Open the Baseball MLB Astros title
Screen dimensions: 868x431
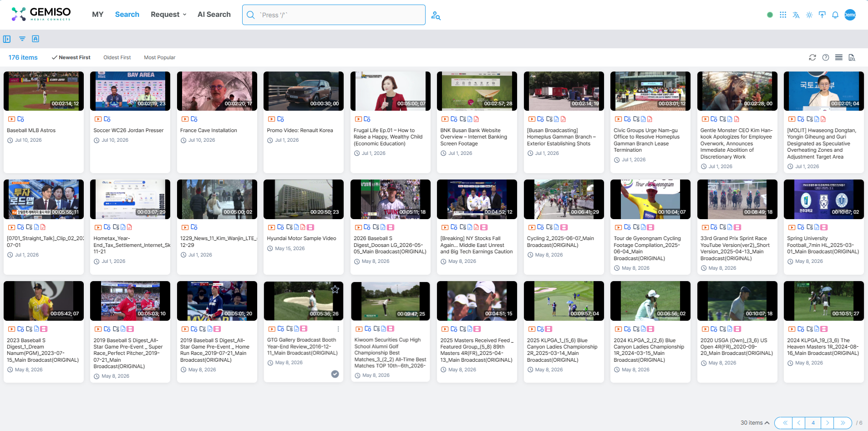[31, 130]
